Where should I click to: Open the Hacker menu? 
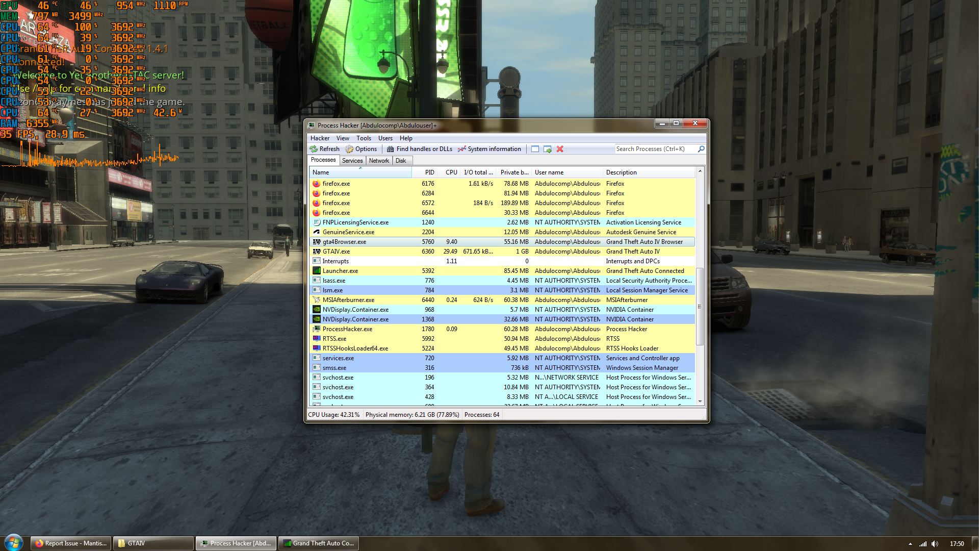point(320,138)
